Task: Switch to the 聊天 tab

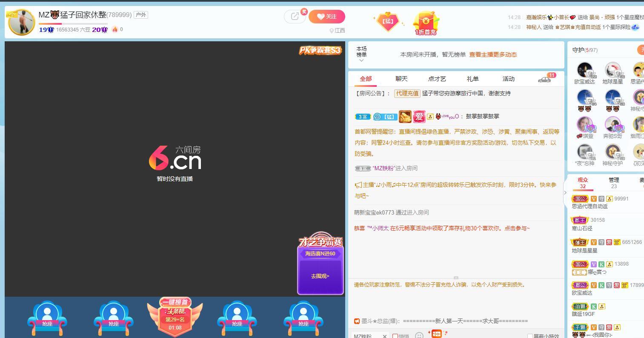Action: (401, 79)
